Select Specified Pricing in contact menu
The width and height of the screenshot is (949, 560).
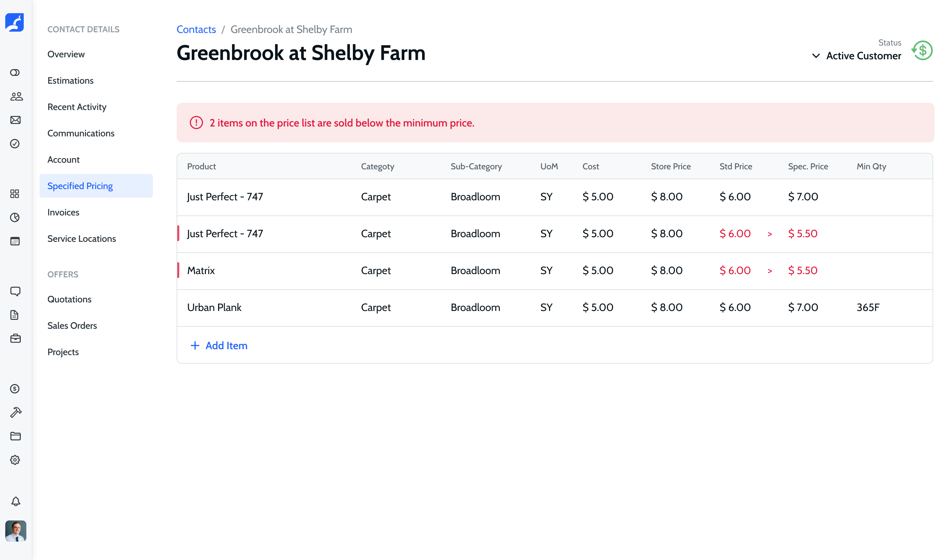pyautogui.click(x=80, y=186)
